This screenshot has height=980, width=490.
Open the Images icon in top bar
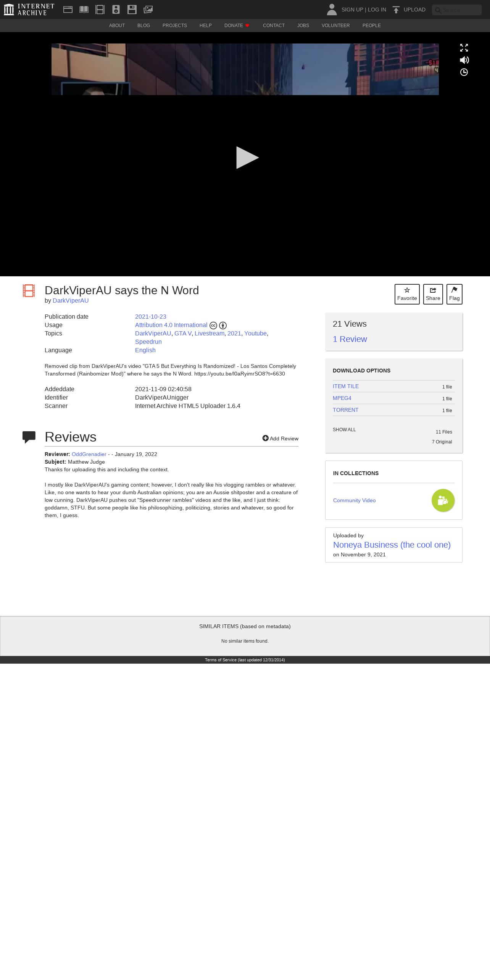[x=148, y=10]
